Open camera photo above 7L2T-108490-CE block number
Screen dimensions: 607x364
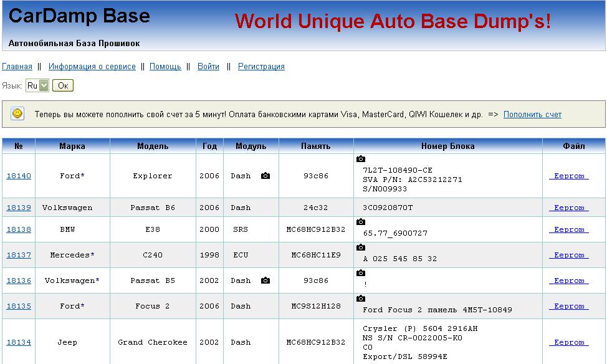[x=361, y=159]
